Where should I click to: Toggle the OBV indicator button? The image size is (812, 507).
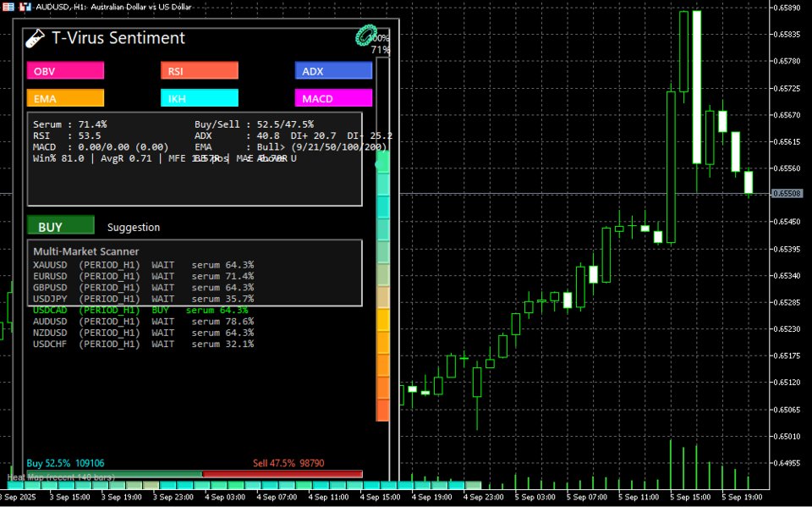pyautogui.click(x=65, y=70)
